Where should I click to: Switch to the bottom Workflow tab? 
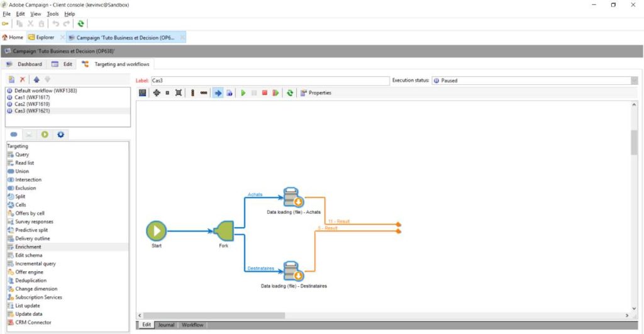(x=192, y=325)
